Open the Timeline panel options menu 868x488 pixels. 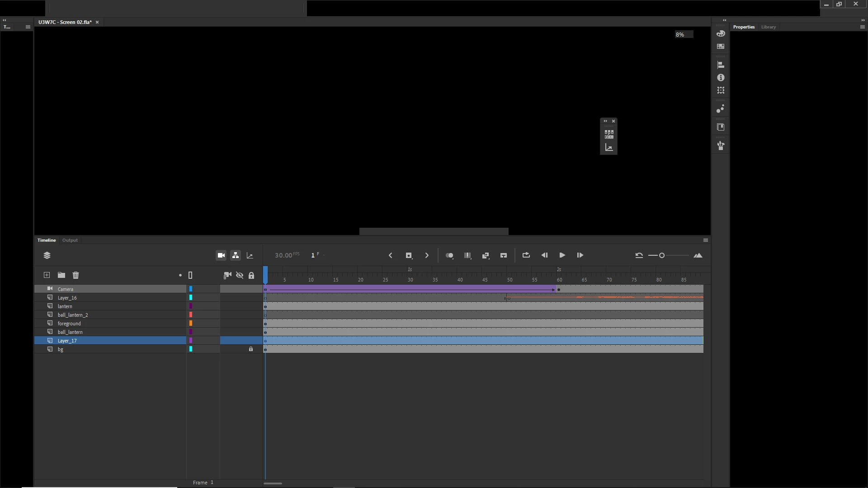(x=705, y=240)
